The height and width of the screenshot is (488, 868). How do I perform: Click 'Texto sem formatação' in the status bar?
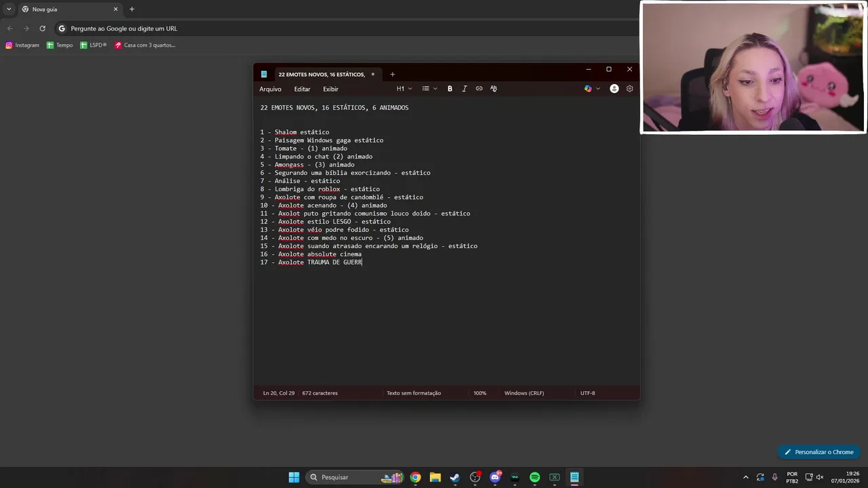point(414,393)
